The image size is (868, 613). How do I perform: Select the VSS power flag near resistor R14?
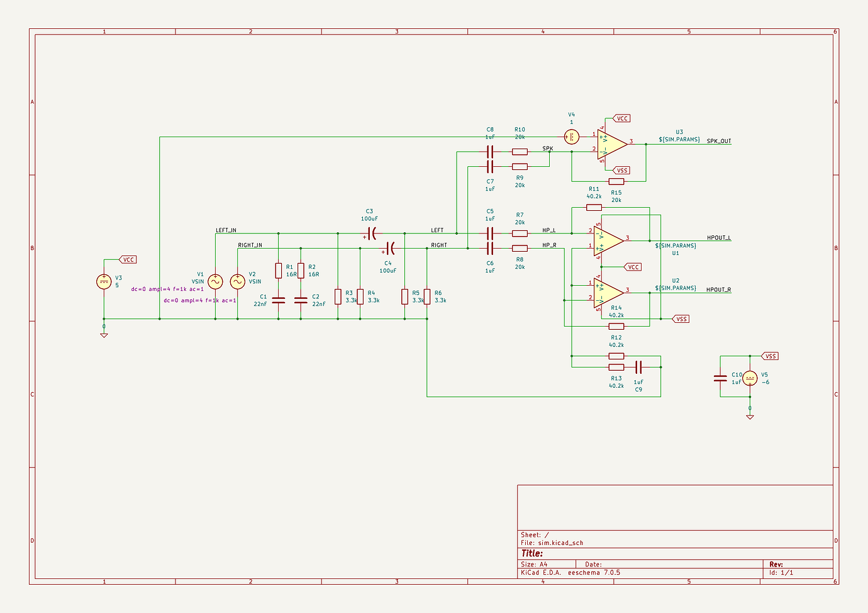tap(681, 318)
